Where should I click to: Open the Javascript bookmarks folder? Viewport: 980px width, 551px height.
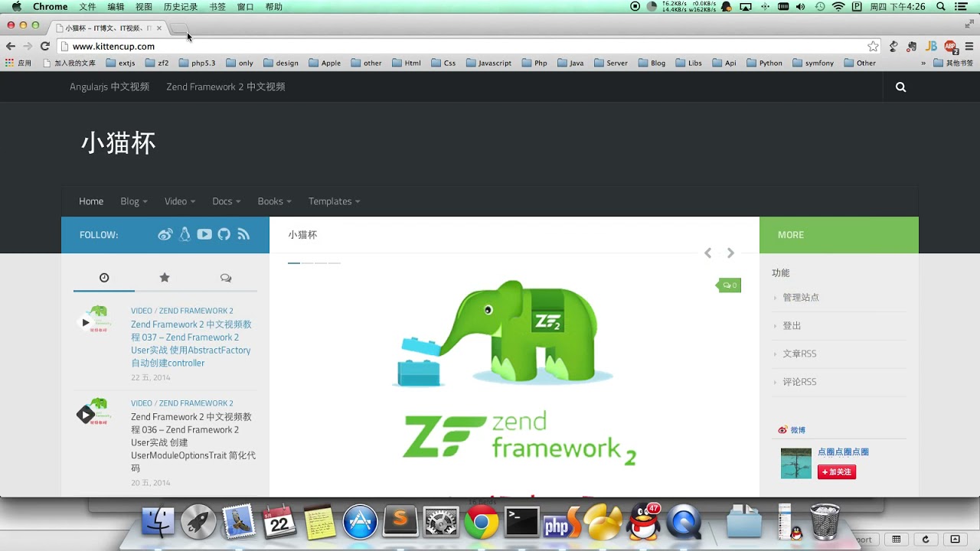pyautogui.click(x=488, y=64)
